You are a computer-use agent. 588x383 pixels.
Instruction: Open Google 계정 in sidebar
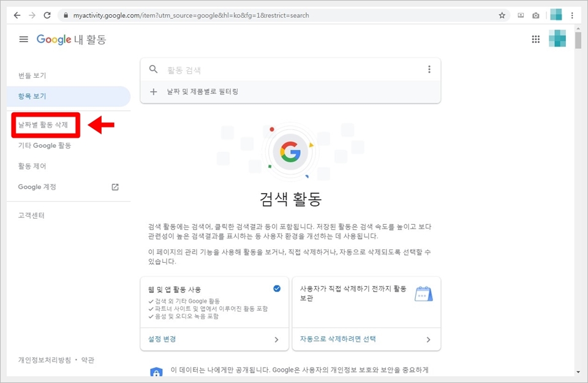click(x=37, y=187)
